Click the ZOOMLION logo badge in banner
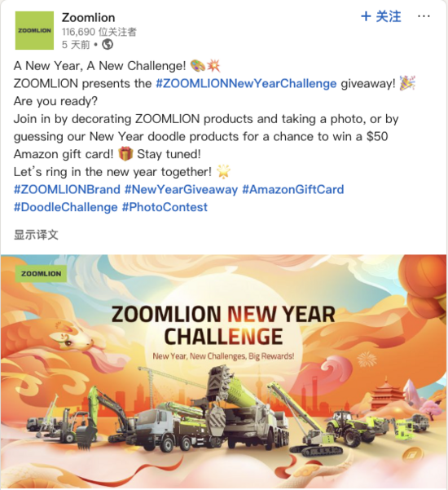 click(41, 274)
